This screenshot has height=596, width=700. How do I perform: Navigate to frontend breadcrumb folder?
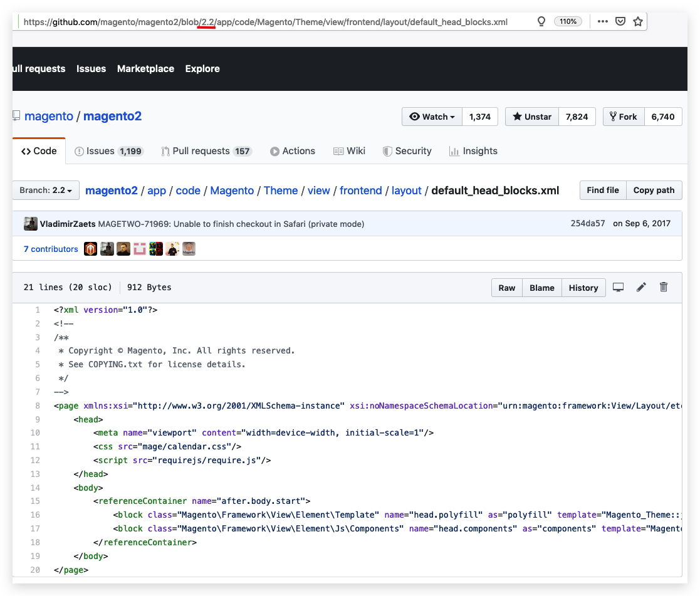point(361,191)
